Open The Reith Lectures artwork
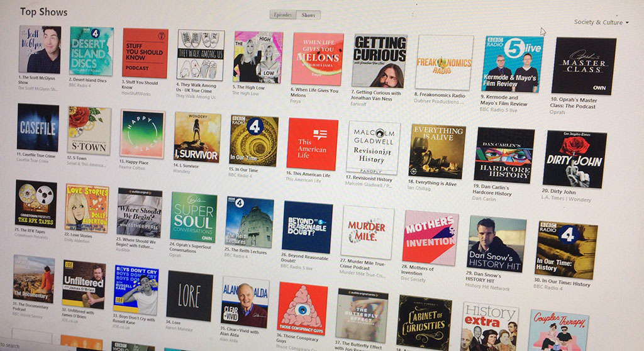The width and height of the screenshot is (644, 351). (250, 223)
